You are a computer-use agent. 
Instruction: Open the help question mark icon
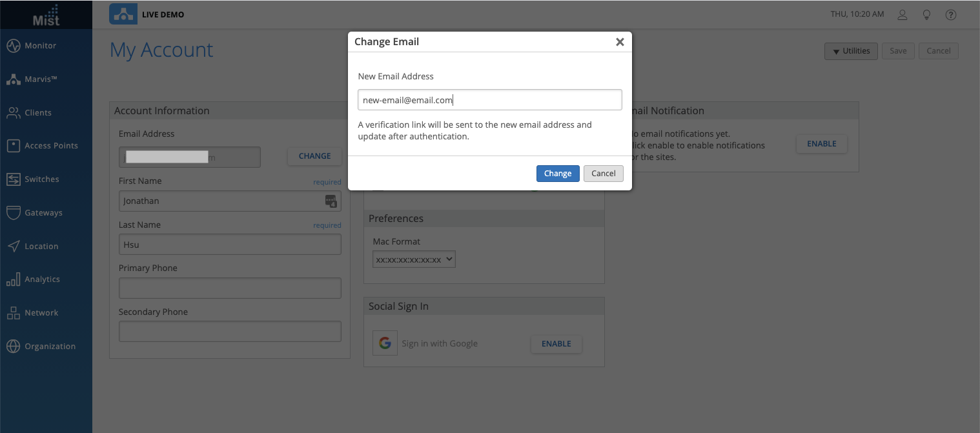pos(950,15)
